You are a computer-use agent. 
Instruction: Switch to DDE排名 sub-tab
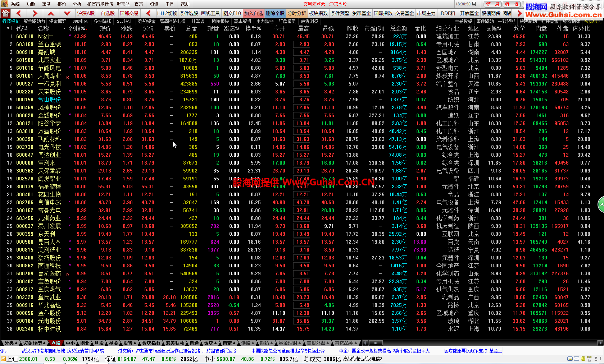pyautogui.click(x=80, y=21)
